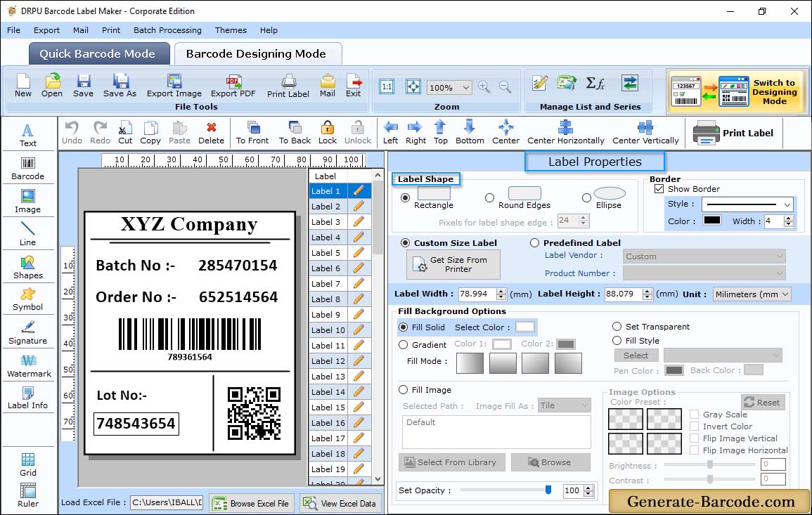Pick the Line drawing tool

point(28,235)
